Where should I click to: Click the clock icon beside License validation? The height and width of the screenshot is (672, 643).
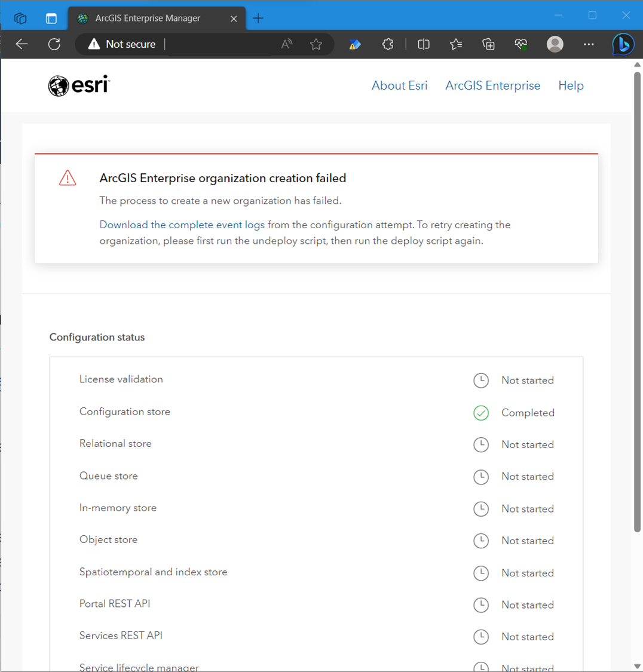(481, 380)
